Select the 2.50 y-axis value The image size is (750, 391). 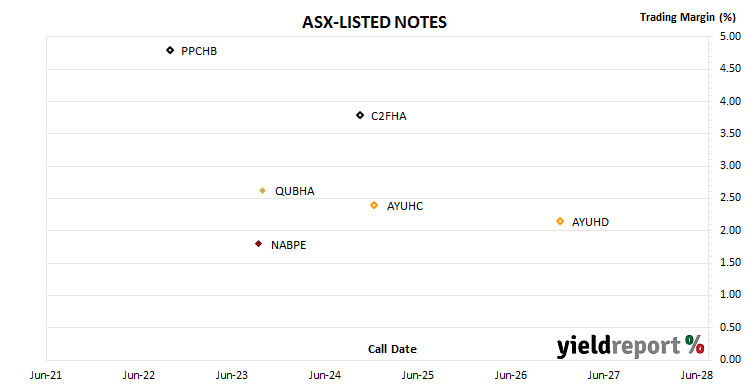[x=730, y=198]
